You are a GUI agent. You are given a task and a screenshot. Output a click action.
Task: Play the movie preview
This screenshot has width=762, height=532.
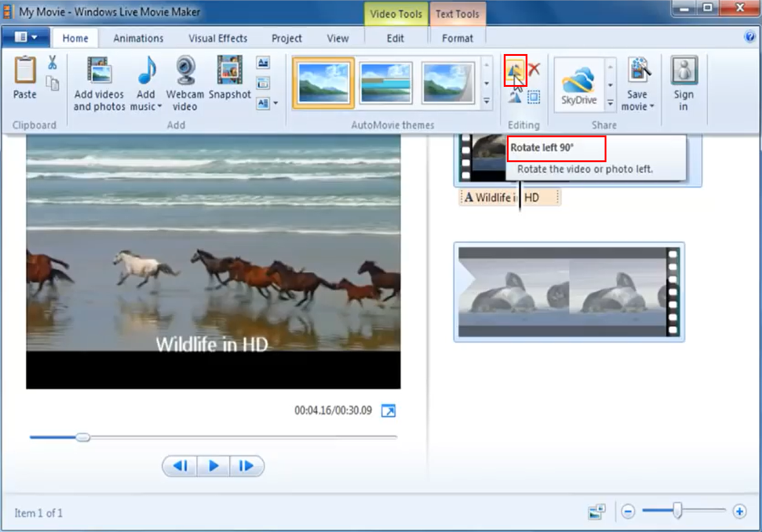coord(213,466)
